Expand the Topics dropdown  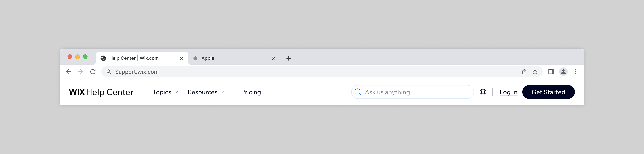(x=166, y=92)
